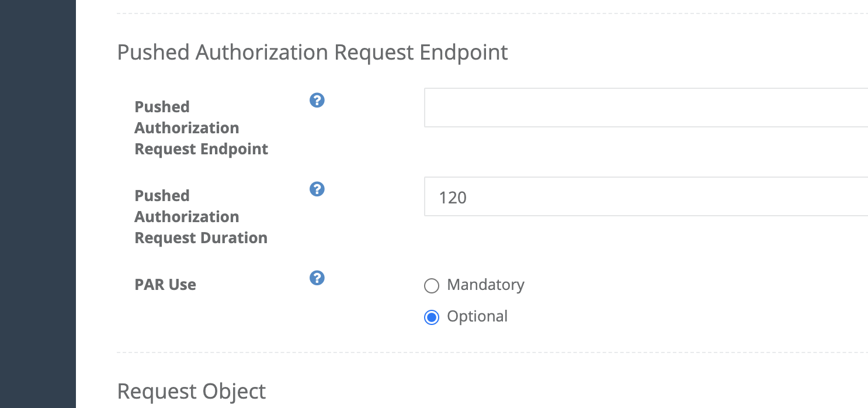
Task: Click the 120 value inside the duration field
Action: 453,198
